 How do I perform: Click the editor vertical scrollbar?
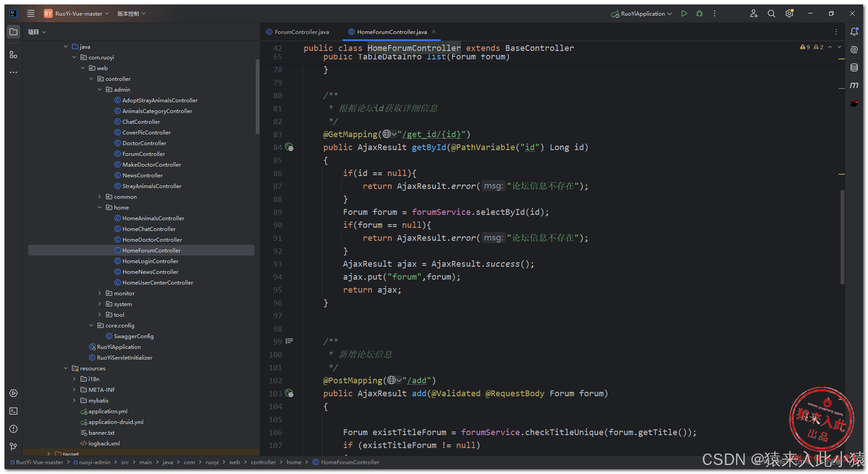point(842,237)
